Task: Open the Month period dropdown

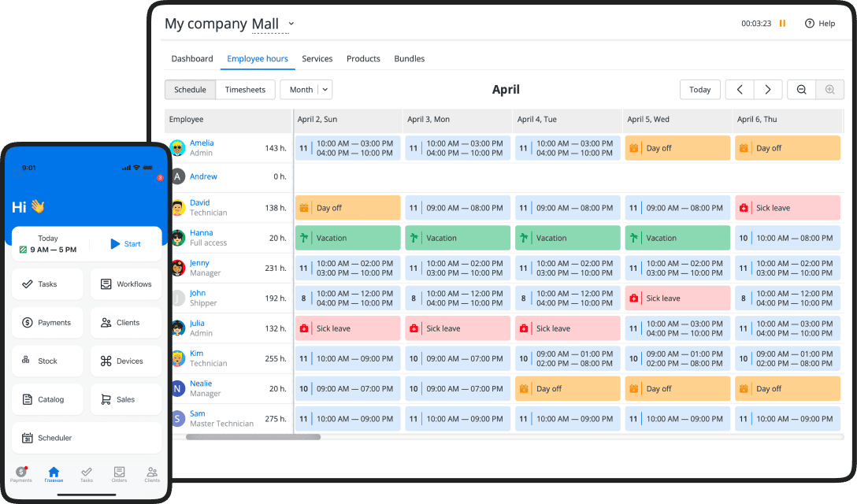Action: pyautogui.click(x=306, y=90)
